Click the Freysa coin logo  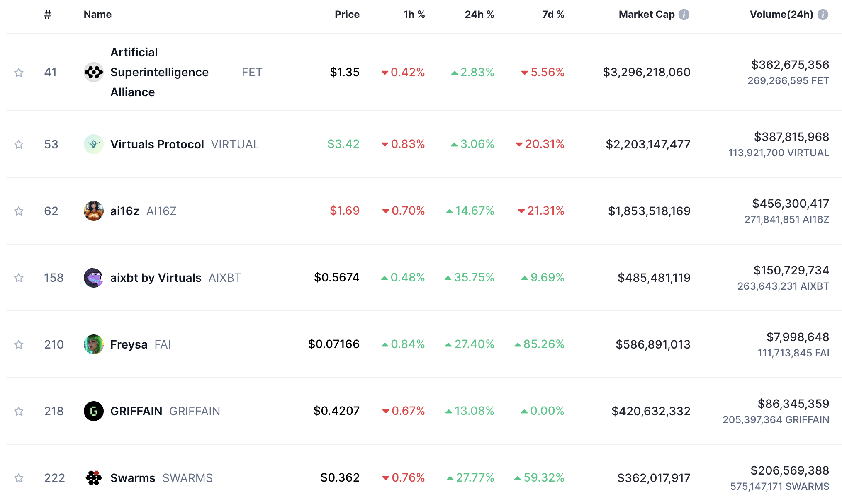pos(94,344)
